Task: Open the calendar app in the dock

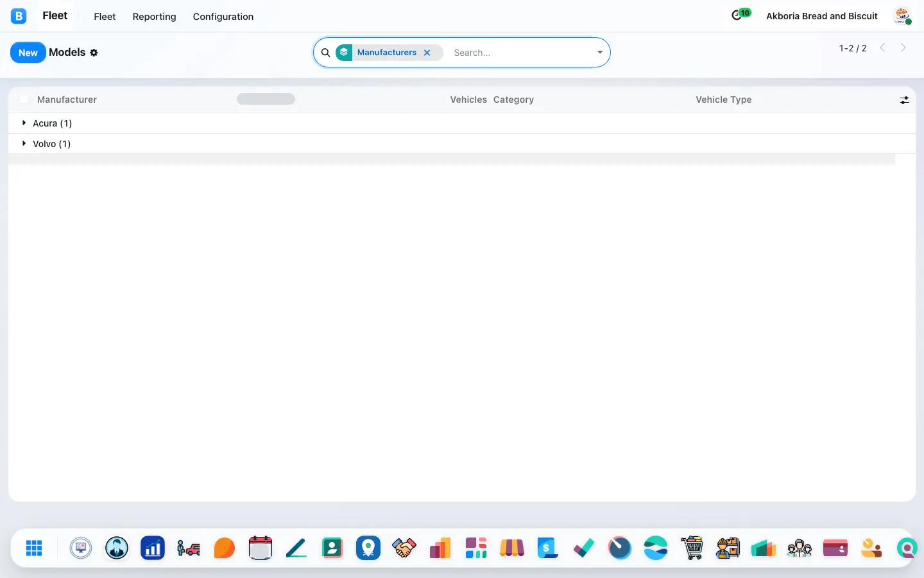Action: [x=260, y=548]
